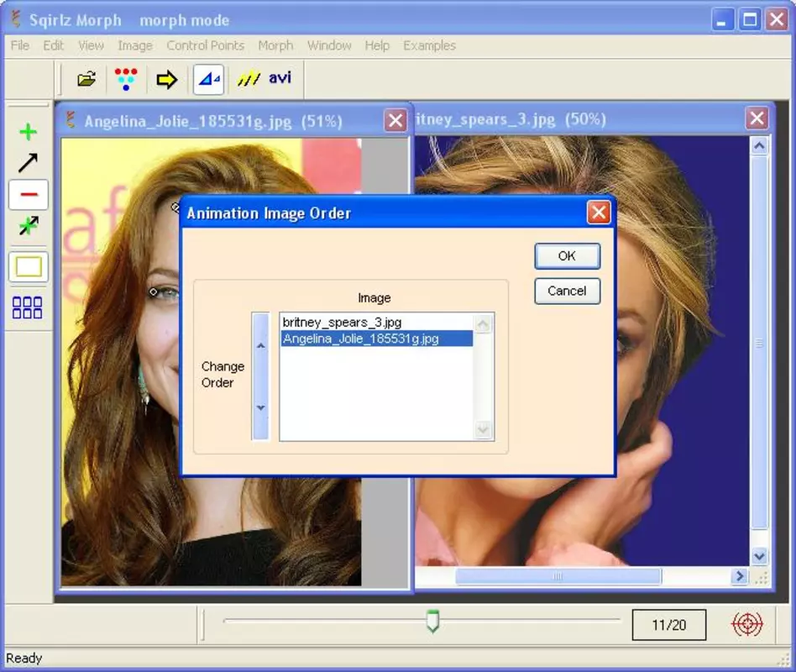Move selected image up in order
Screen dimensions: 796x672
click(261, 346)
